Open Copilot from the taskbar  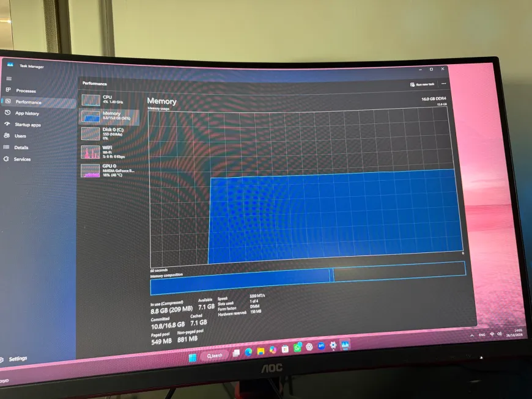coord(273,350)
